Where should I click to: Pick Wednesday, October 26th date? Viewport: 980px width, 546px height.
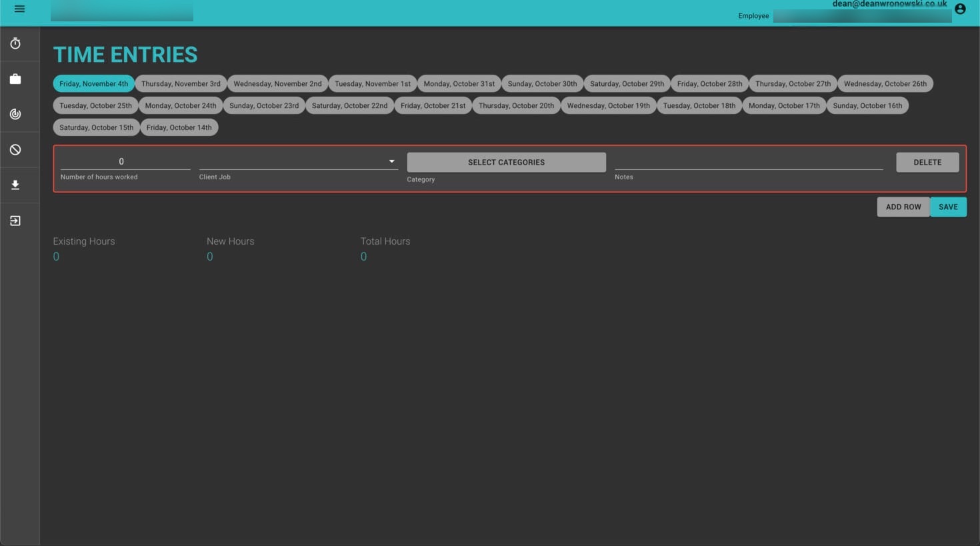pyautogui.click(x=885, y=84)
